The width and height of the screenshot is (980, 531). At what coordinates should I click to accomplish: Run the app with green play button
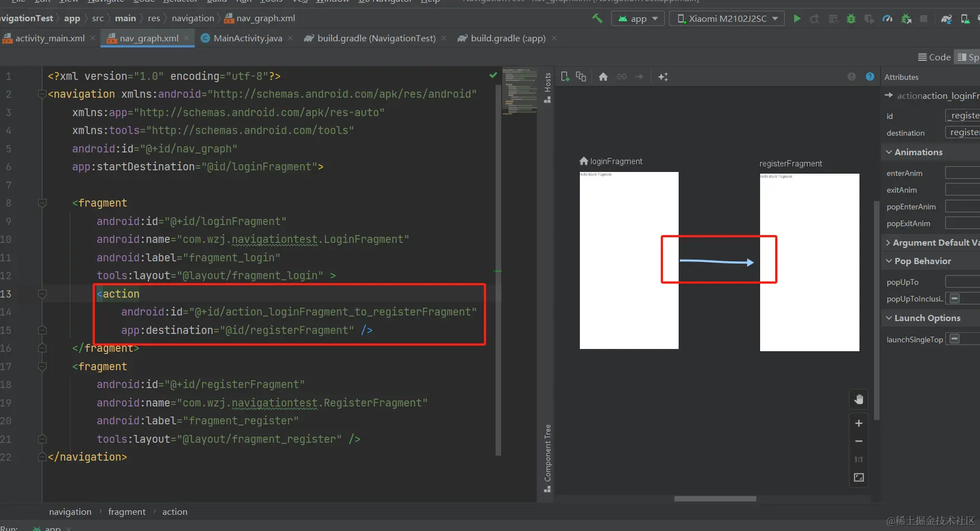pyautogui.click(x=797, y=18)
